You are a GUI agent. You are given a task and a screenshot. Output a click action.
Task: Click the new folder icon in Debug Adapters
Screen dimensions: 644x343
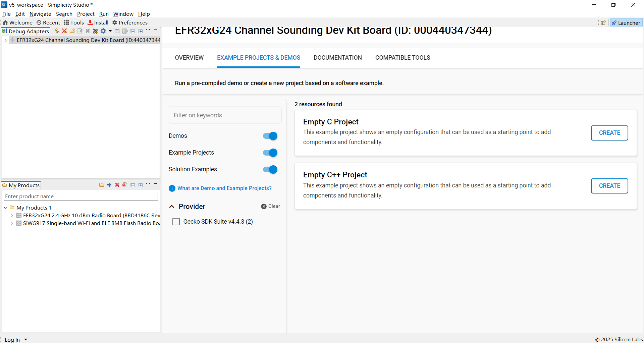[x=72, y=31]
